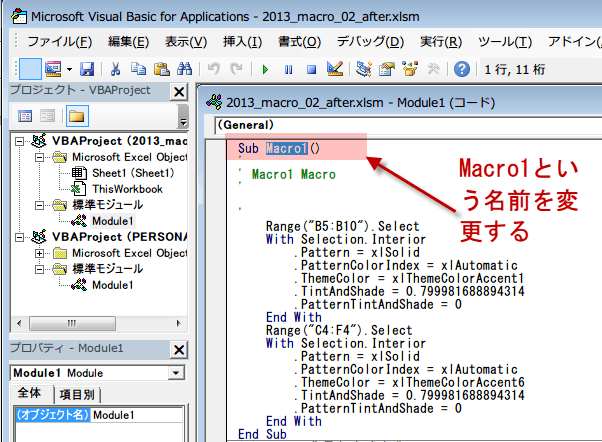This screenshot has width=602, height=442.
Task: Open the 挿入(I) menu
Action: tap(242, 41)
